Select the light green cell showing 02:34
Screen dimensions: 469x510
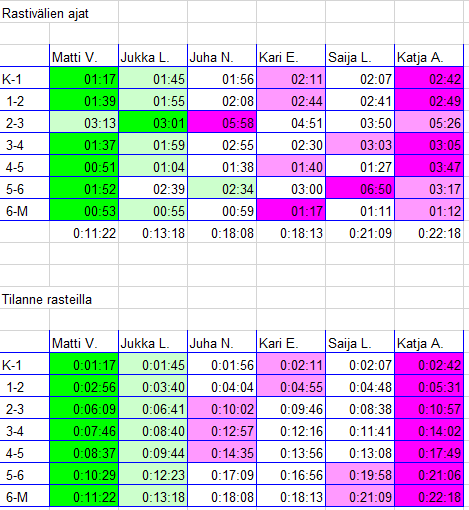coord(222,189)
